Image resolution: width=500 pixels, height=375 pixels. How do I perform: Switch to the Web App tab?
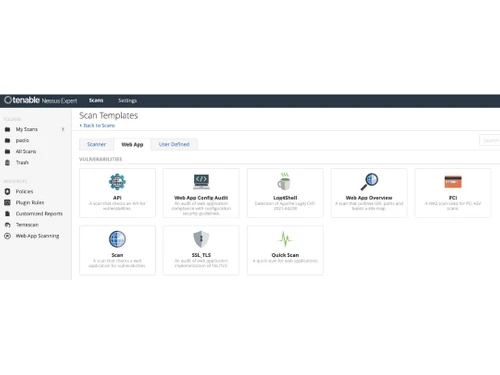coord(132,144)
